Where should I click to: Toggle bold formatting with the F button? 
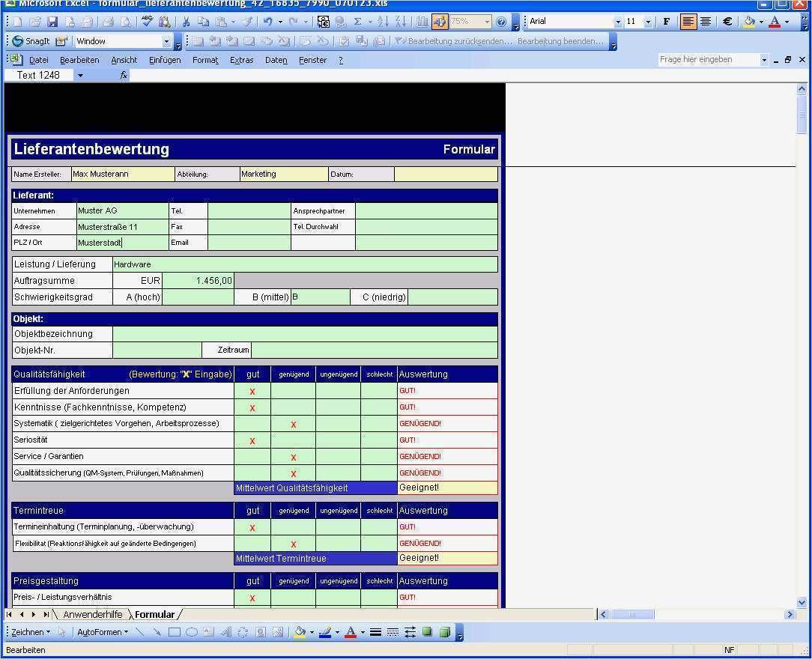[x=666, y=21]
